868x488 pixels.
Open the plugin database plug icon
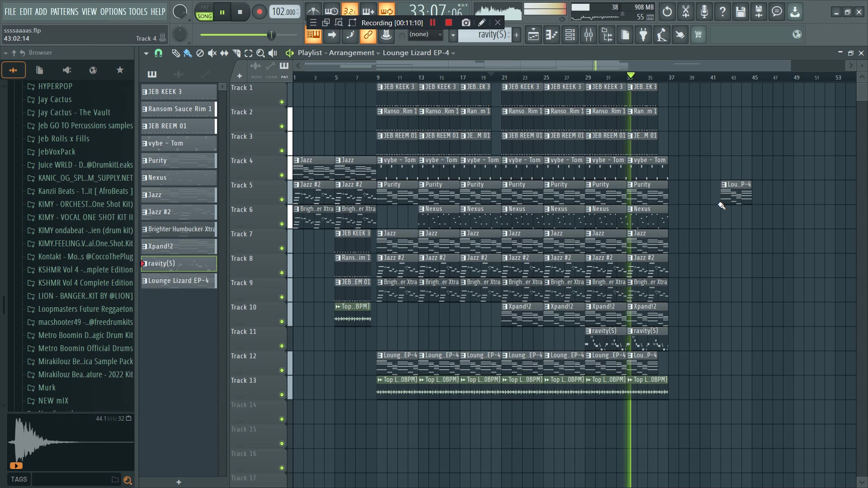click(x=643, y=35)
